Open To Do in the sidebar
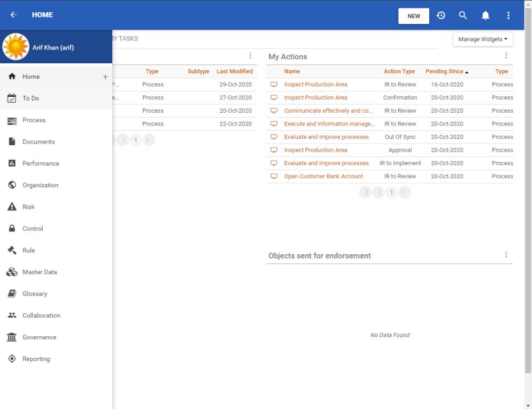 click(x=56, y=98)
